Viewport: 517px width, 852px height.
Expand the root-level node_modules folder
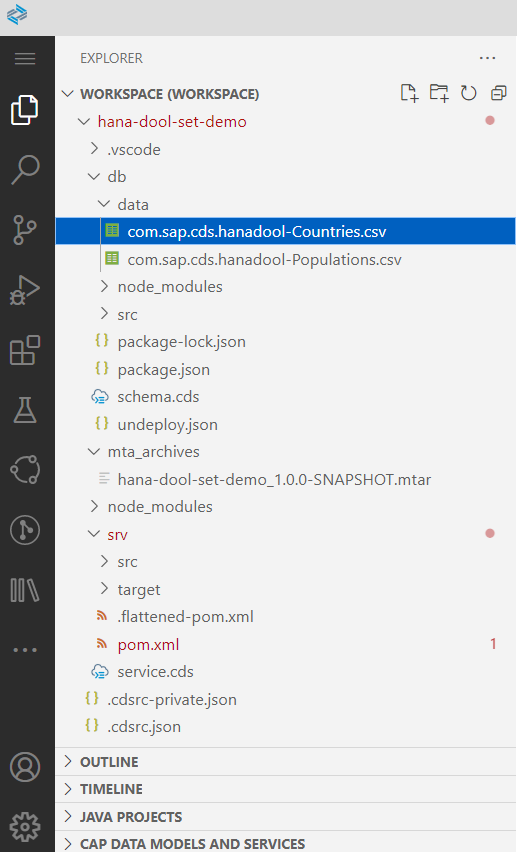click(x=94, y=506)
